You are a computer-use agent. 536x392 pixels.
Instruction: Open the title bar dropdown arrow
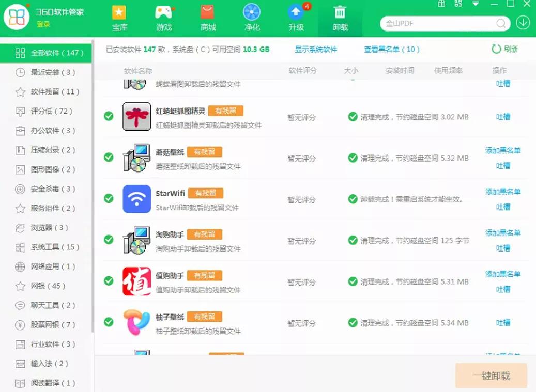coord(477,4)
